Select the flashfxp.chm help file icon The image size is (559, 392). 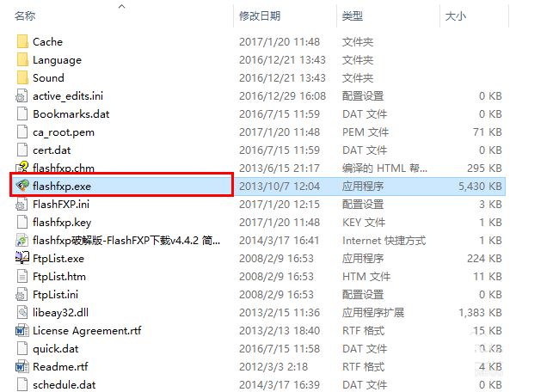pyautogui.click(x=22, y=168)
